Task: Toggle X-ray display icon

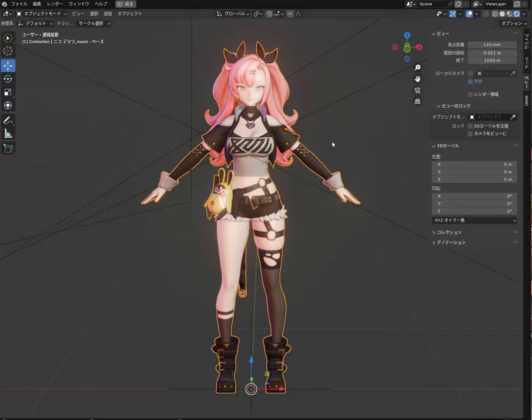Action: 485,14
